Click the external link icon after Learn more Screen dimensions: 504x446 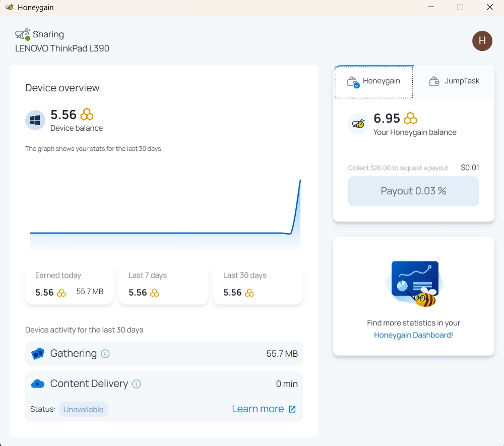292,409
